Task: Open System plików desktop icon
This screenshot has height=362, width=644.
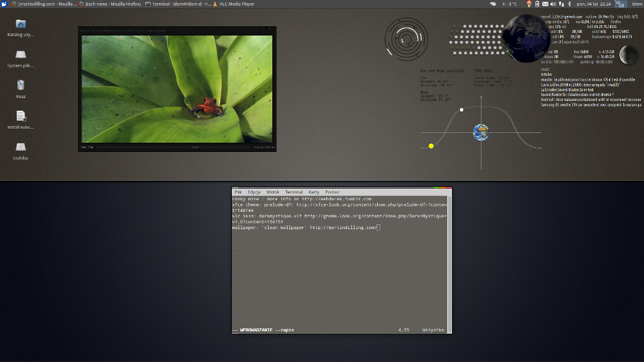Action: [20, 59]
